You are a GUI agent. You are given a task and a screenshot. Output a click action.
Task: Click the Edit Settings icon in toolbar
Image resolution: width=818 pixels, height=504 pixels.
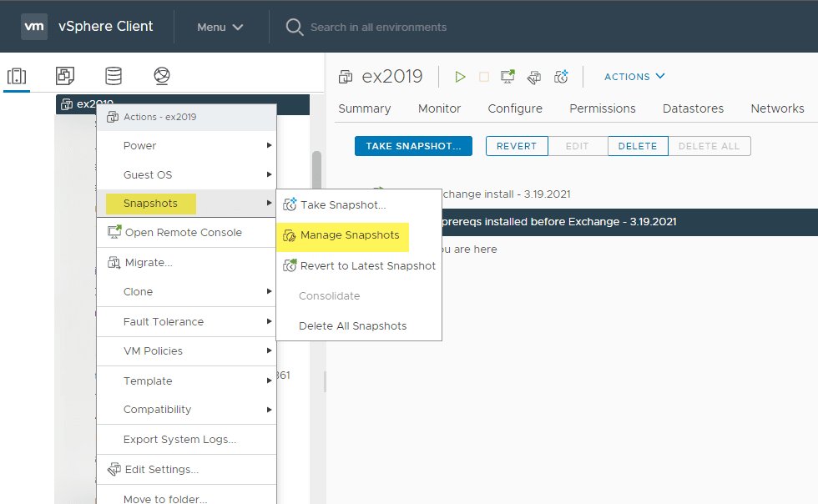click(x=534, y=78)
